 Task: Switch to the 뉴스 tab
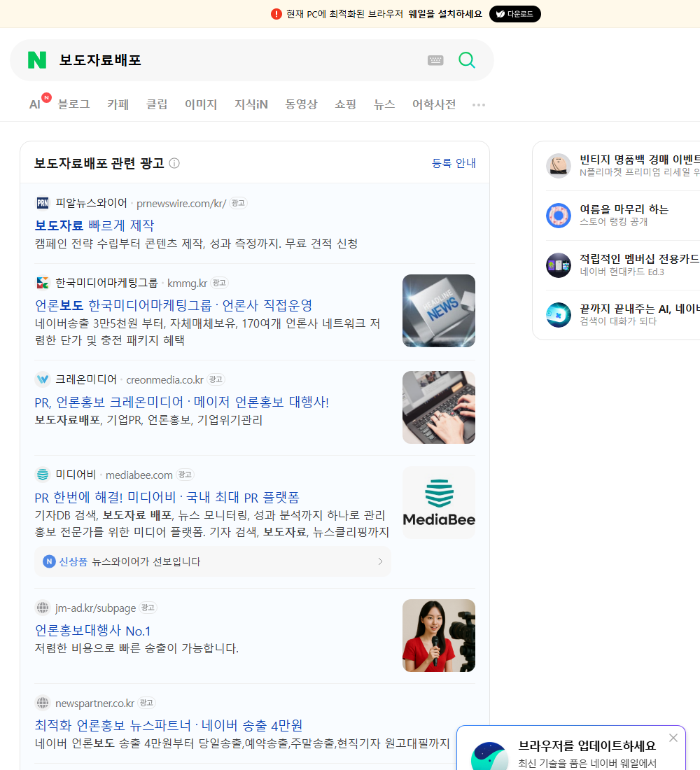pyautogui.click(x=384, y=104)
